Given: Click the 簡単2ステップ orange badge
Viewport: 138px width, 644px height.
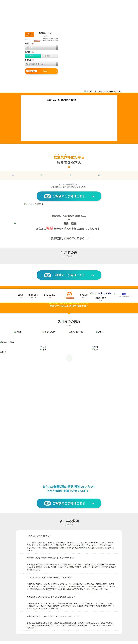Looking at the screenshot, I should [29, 34].
